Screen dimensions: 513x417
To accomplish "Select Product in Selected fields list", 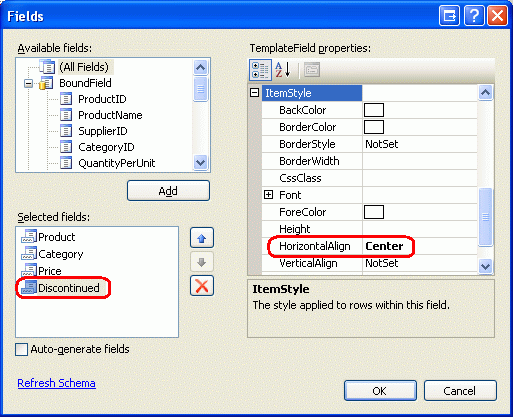I will 57,237.
